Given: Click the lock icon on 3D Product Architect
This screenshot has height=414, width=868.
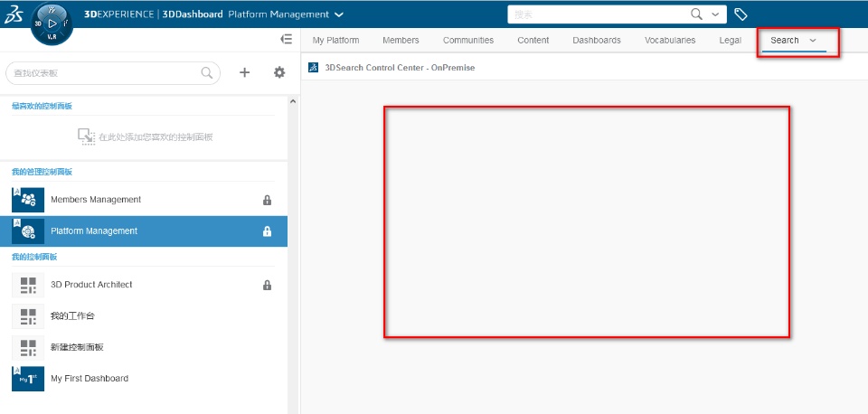Looking at the screenshot, I should click(x=267, y=285).
